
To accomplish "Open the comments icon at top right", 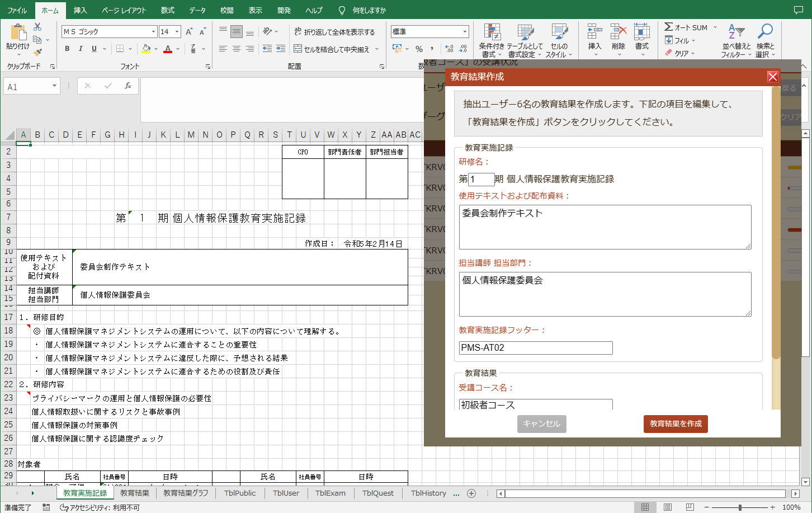I will [799, 10].
